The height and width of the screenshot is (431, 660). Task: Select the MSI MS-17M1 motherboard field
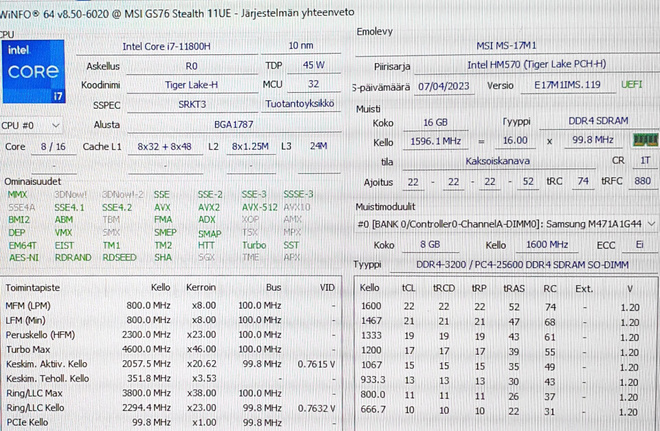(x=507, y=45)
